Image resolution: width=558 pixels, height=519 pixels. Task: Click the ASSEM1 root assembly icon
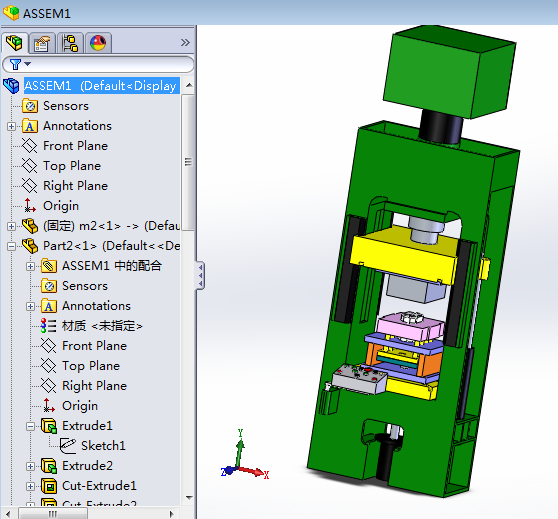pyautogui.click(x=11, y=86)
